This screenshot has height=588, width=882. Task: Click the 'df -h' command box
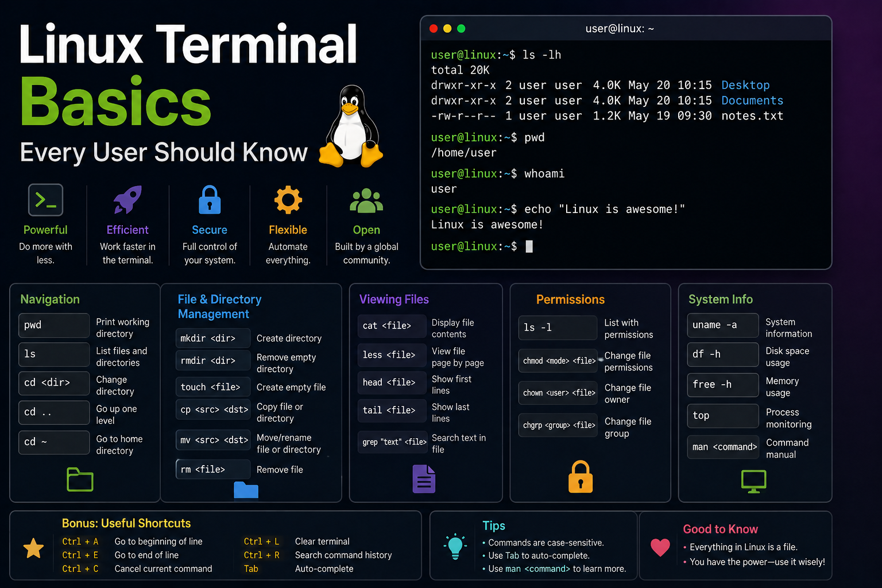click(x=723, y=354)
